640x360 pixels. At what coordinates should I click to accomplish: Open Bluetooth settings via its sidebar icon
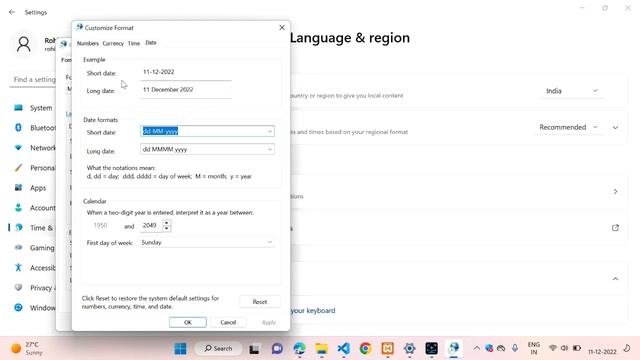click(18, 128)
